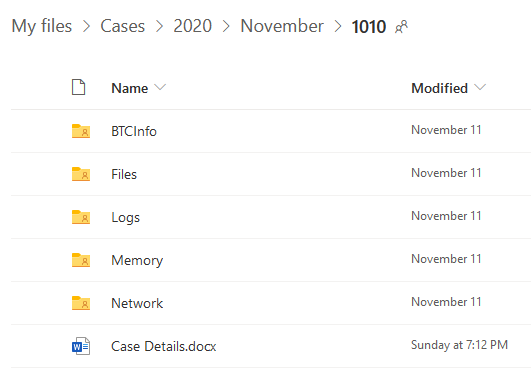Open the Memory folder by name
The image size is (531, 371).
[x=137, y=260]
